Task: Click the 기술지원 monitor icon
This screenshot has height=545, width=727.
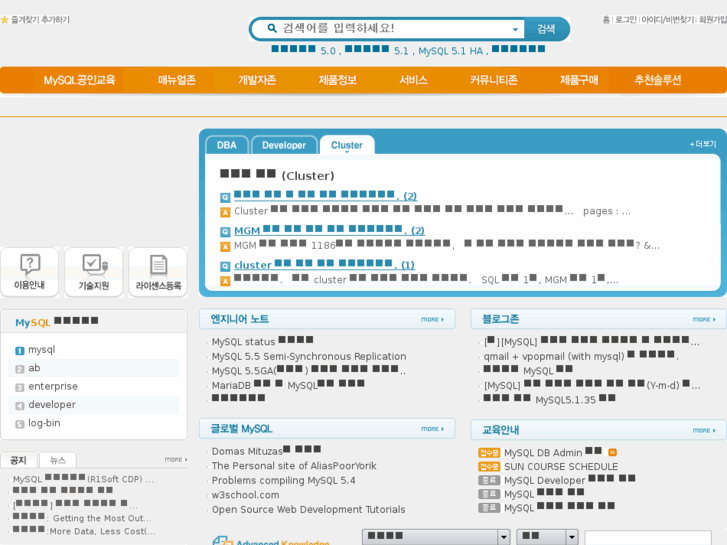Action: 95,264
